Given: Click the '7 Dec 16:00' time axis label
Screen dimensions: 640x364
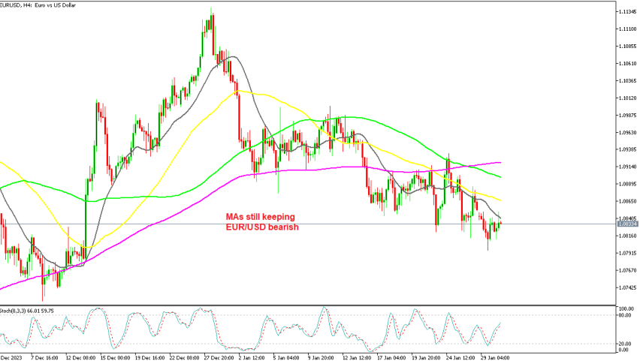Looking at the screenshot, I should point(44,358).
